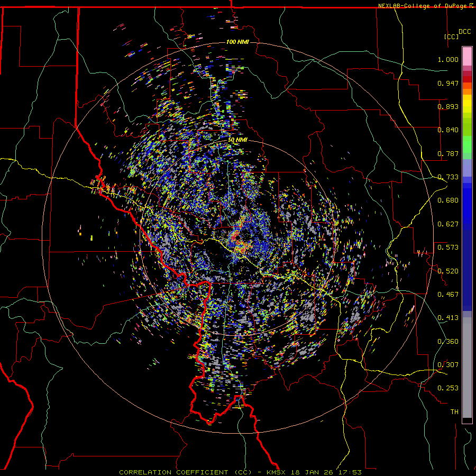Pick the light periwinkle segment near 0.733
This screenshot has height=476, width=476.
(467, 168)
